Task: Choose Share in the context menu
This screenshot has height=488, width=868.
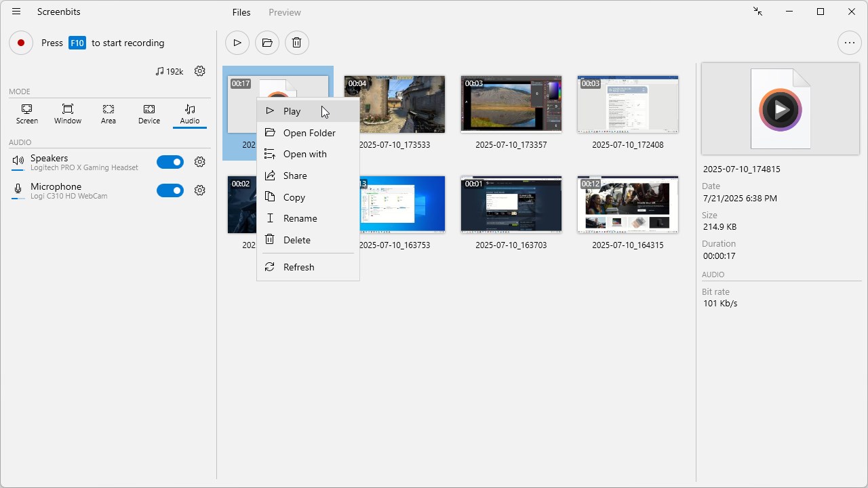Action: (295, 175)
